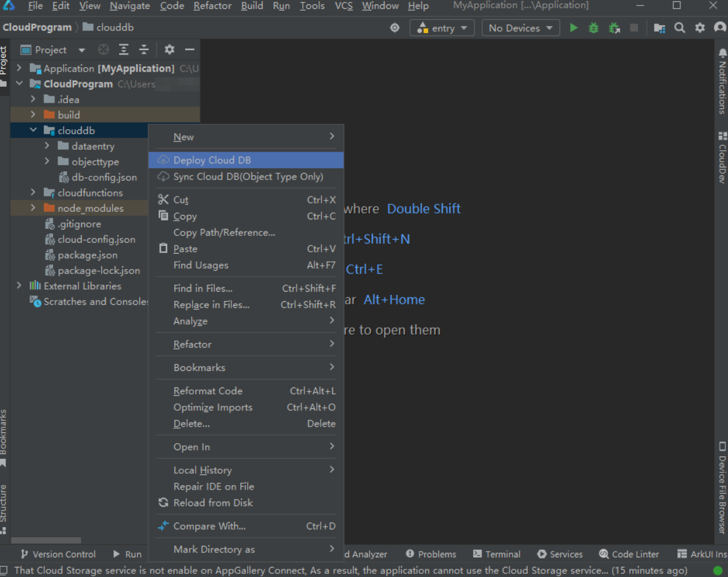Open the Problems tool window tab
Viewport: 728px width, 577px height.
tap(431, 554)
